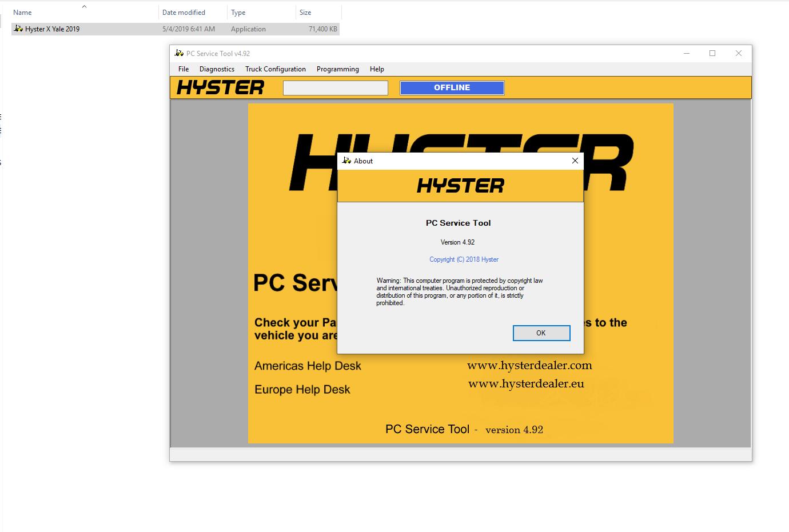Open the File menu
Screen dimensions: 789x532
click(x=184, y=69)
